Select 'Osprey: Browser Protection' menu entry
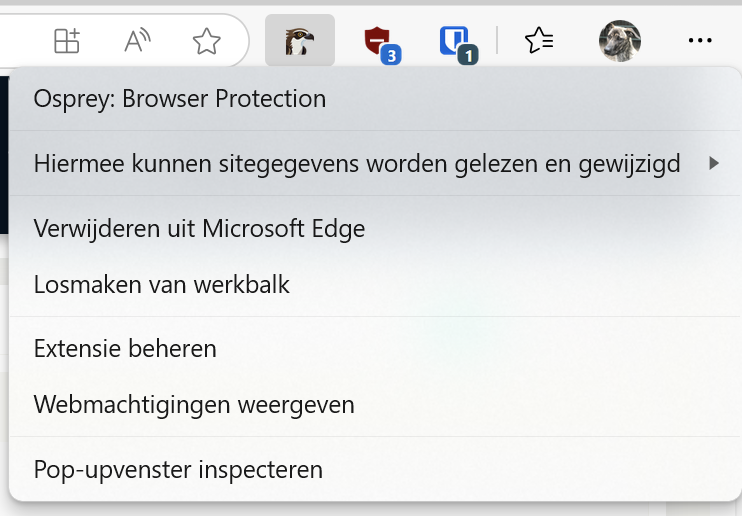Image resolution: width=742 pixels, height=516 pixels. click(180, 99)
